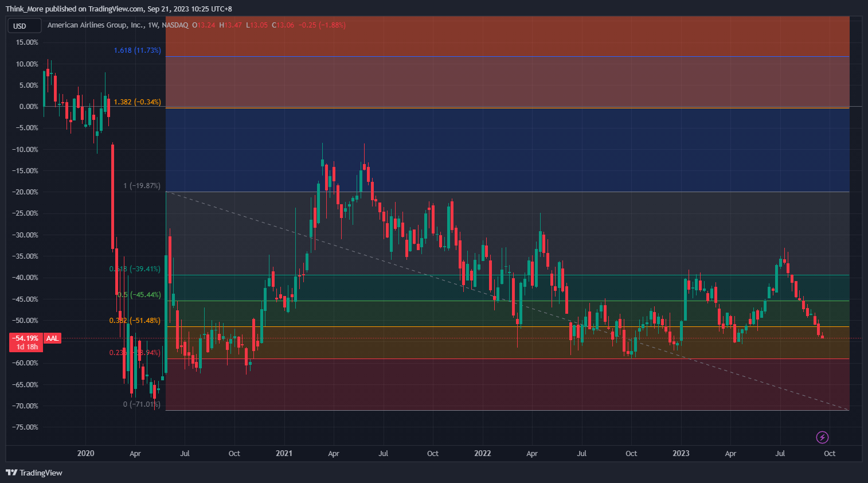Select the low value L13.05
This screenshot has width=868, height=483.
click(x=257, y=25)
